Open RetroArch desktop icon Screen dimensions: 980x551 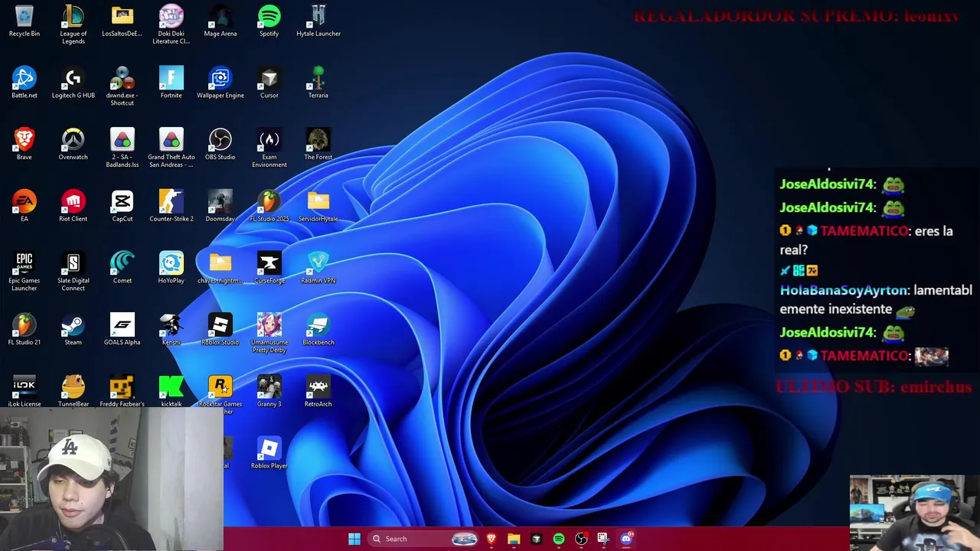[318, 391]
